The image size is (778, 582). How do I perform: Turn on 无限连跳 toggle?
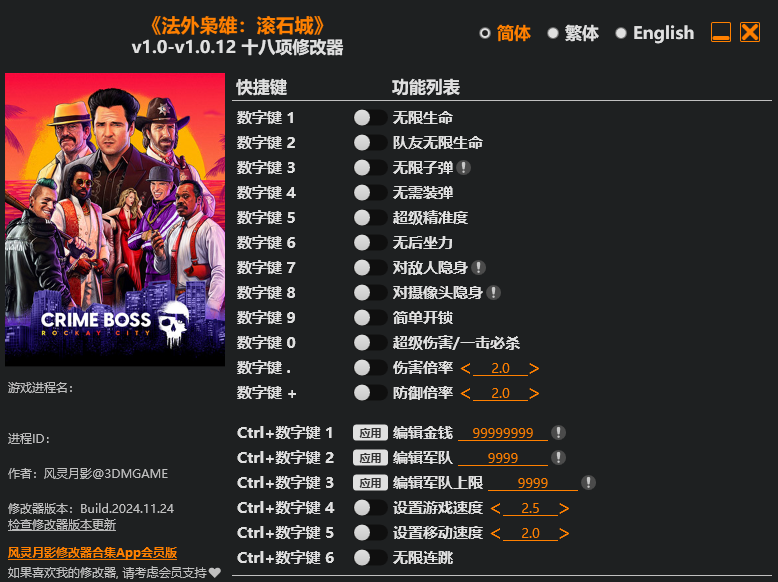370,558
